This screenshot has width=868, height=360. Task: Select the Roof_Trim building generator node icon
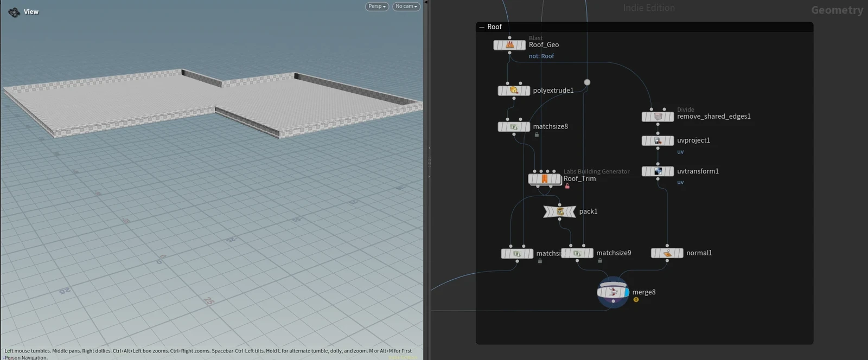tap(544, 178)
